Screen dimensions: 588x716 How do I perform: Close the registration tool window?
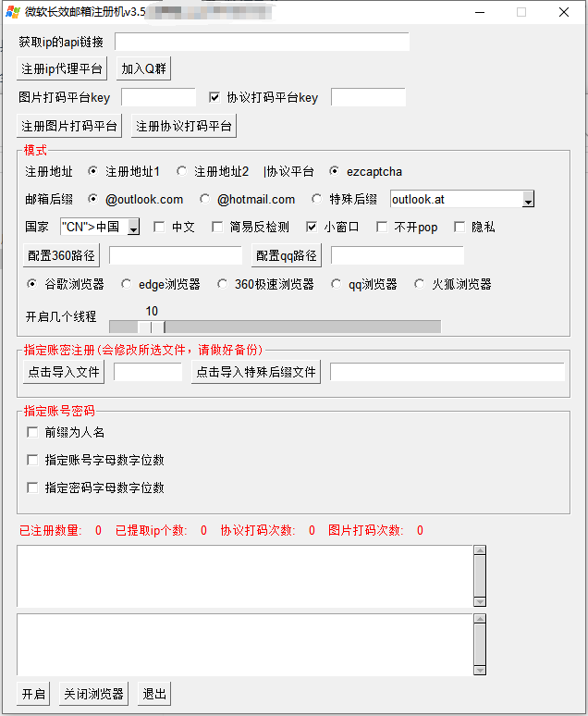pyautogui.click(x=564, y=12)
